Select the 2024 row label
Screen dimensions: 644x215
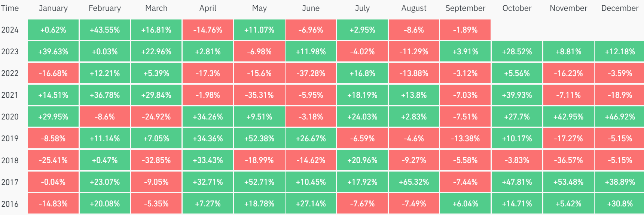(x=10, y=30)
